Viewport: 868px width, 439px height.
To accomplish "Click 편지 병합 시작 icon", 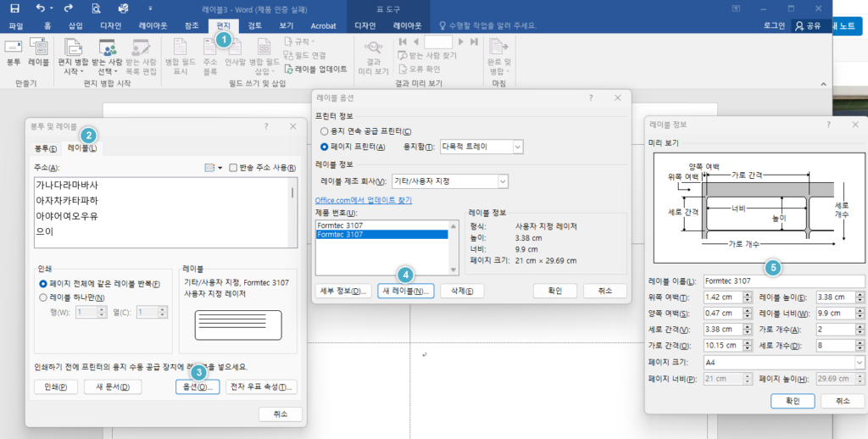I will pos(73,57).
